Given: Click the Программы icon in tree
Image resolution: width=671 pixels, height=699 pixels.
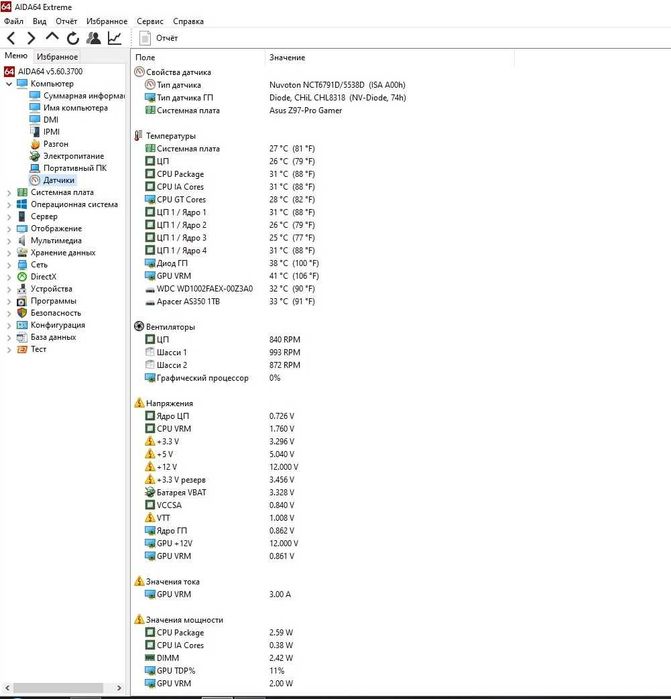Looking at the screenshot, I should pos(22,301).
